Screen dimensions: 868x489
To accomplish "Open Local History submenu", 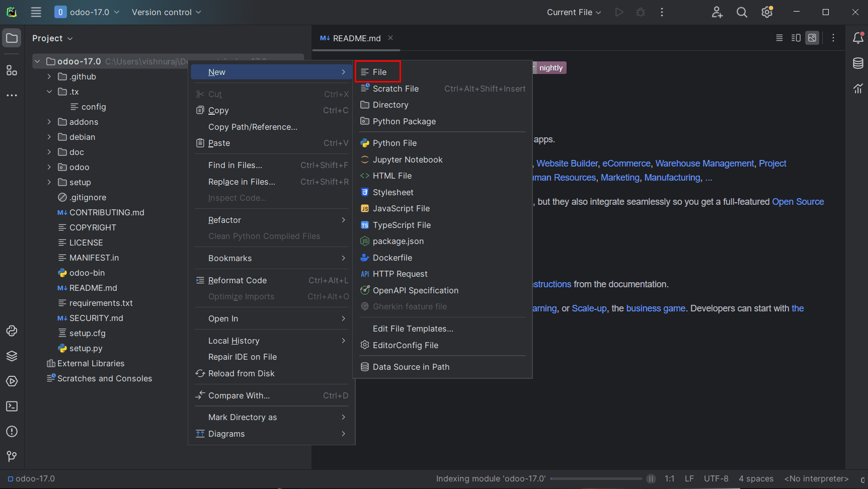I will 272,341.
